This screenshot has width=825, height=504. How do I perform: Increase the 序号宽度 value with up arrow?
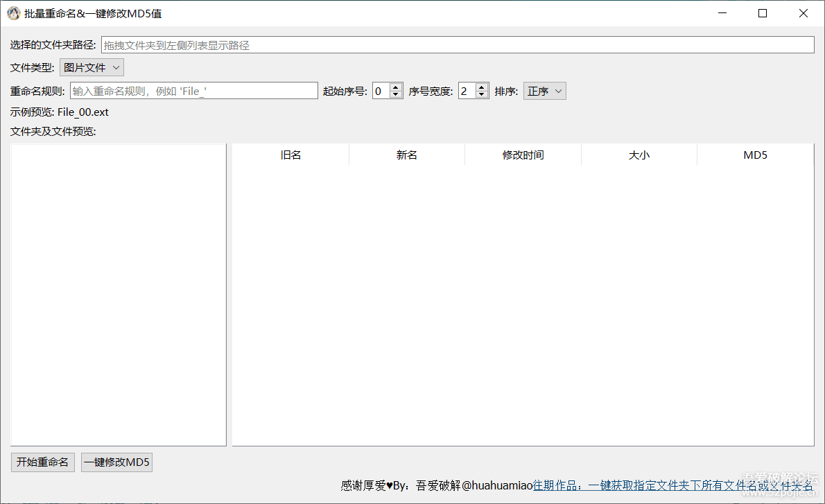[x=482, y=87]
